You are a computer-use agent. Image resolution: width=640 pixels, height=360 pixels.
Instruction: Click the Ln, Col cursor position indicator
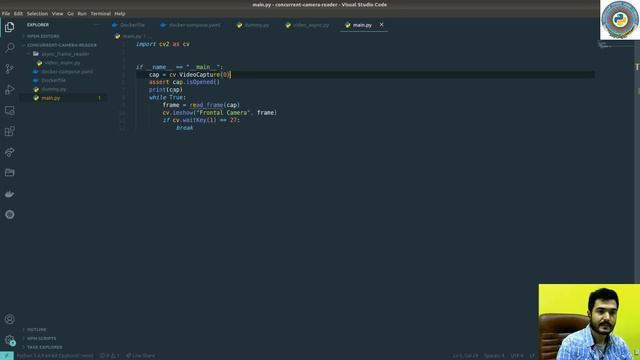465,356
